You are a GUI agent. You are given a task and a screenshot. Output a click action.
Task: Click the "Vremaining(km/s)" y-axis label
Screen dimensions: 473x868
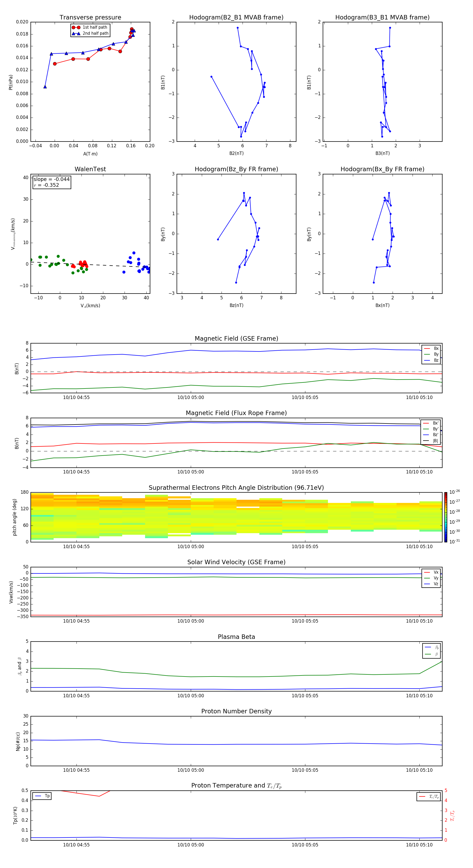[x=13, y=234]
